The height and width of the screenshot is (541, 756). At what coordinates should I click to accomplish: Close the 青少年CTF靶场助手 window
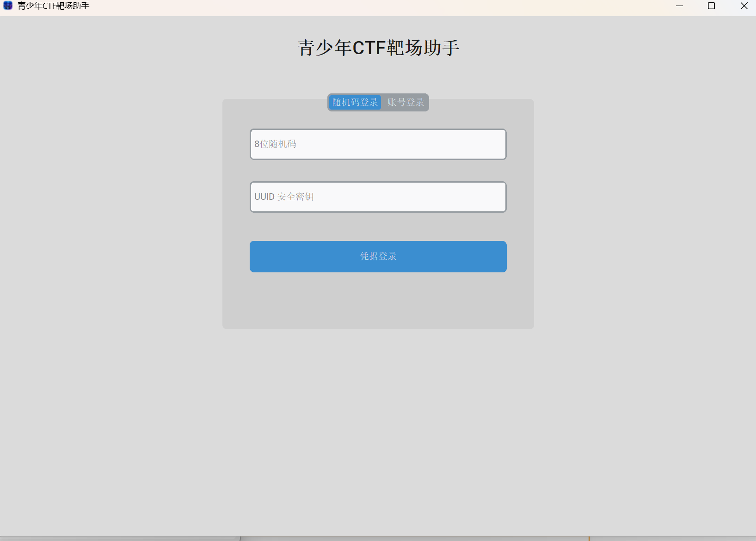pyautogui.click(x=744, y=6)
